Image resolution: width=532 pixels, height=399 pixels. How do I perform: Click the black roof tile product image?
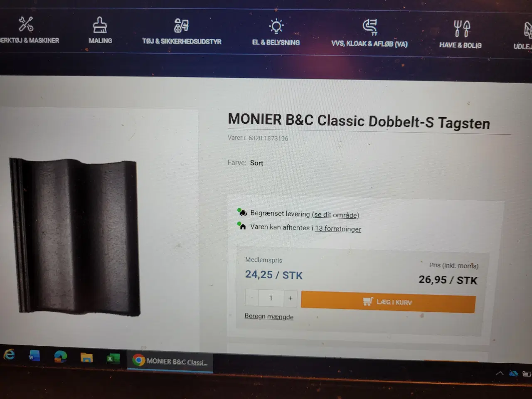[75, 236]
